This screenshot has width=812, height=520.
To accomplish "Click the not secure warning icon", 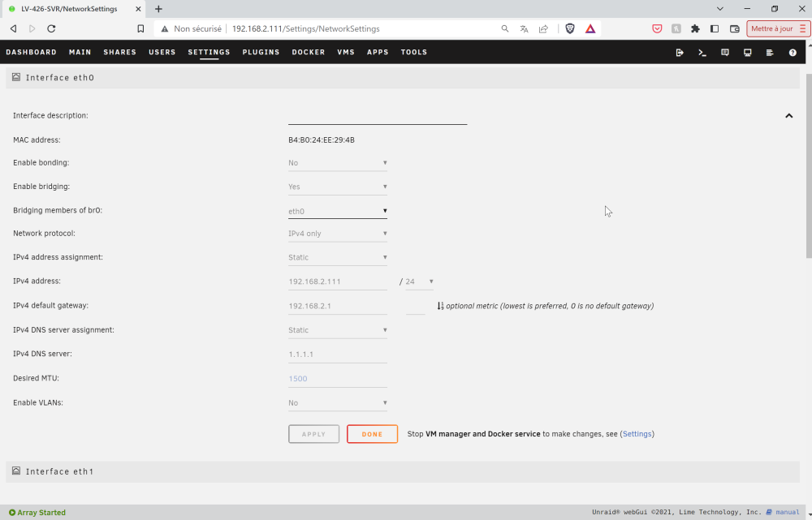I will point(165,29).
